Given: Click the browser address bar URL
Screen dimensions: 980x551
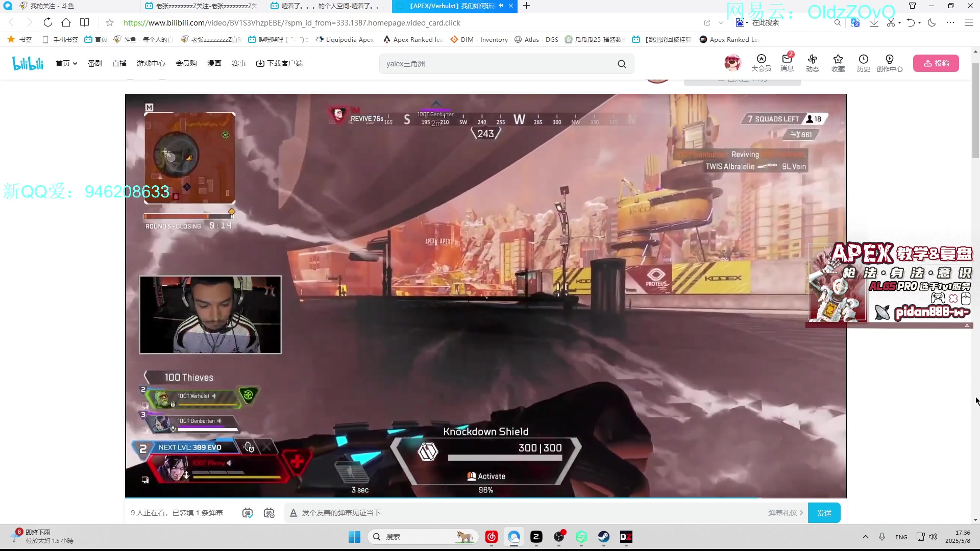Looking at the screenshot, I should click(292, 22).
